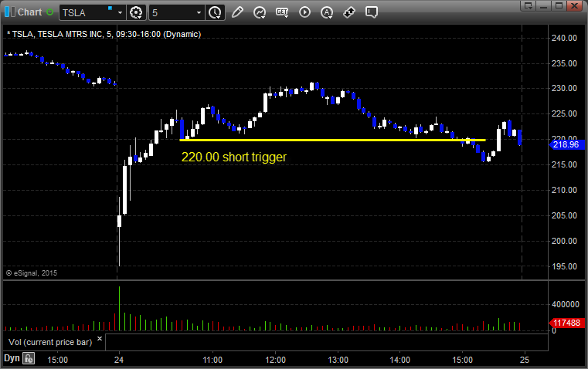The image size is (588, 369).
Task: Click the 235.00 price axis label
Action: (x=564, y=63)
